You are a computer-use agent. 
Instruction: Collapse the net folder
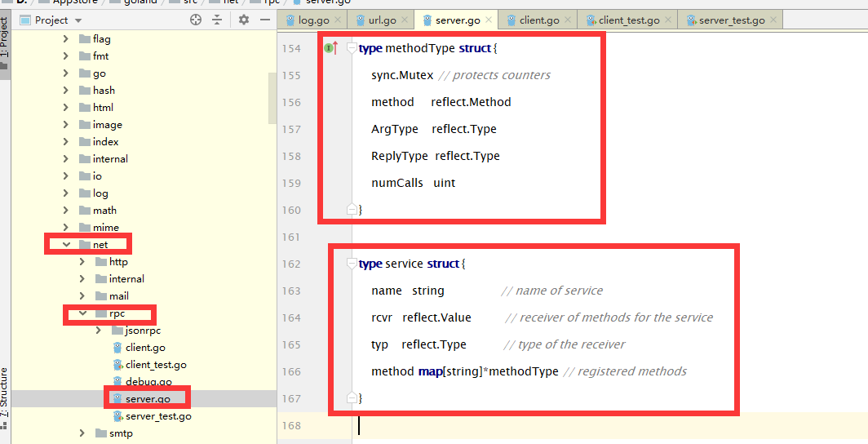coord(66,244)
